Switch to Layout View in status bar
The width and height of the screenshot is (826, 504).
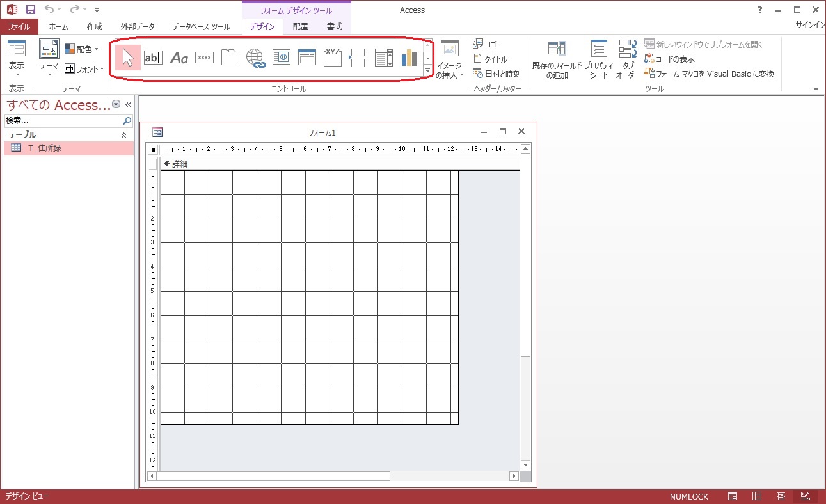(x=781, y=496)
